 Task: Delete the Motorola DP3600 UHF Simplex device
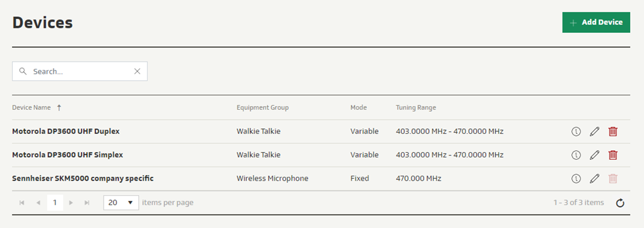pos(613,155)
